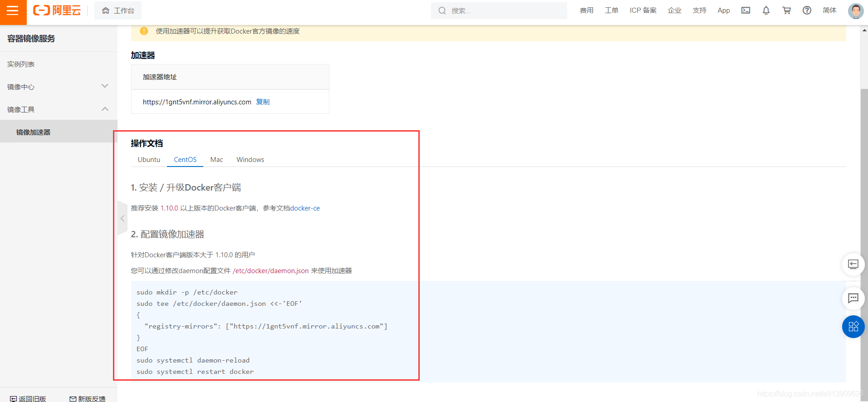Copy the accelerator address via 复制
Image resolution: width=868 pixels, height=402 pixels.
click(263, 102)
